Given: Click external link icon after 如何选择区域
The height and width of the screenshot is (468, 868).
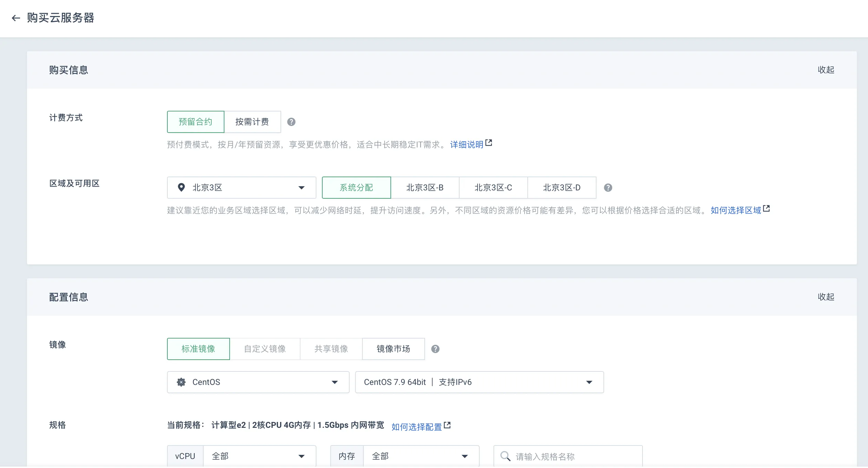Looking at the screenshot, I should pos(766,209).
